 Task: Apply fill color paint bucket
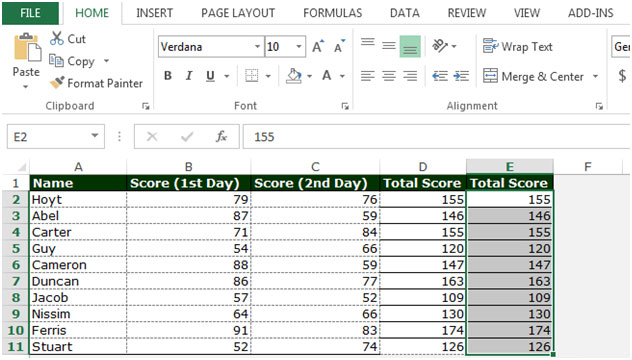coord(294,76)
